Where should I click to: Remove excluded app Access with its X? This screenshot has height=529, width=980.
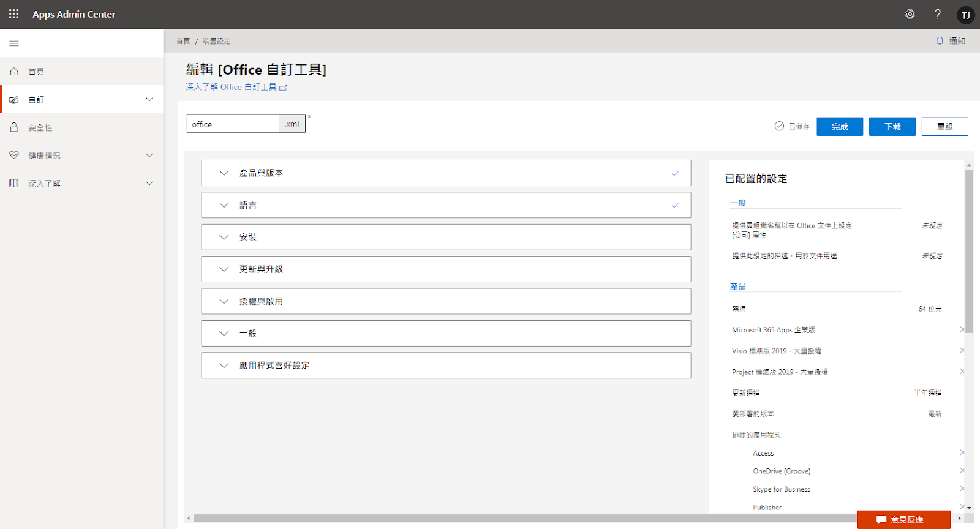(962, 452)
